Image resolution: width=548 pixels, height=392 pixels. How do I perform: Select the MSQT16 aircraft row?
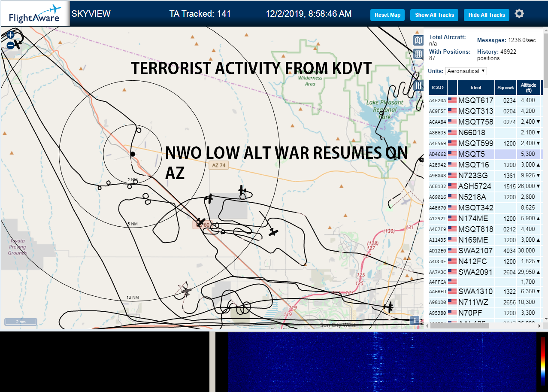click(x=485, y=165)
